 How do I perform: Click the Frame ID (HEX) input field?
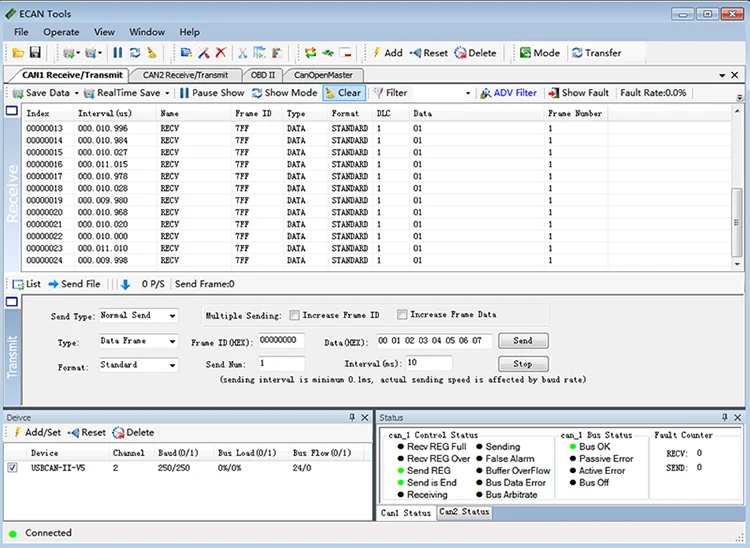[x=282, y=341]
